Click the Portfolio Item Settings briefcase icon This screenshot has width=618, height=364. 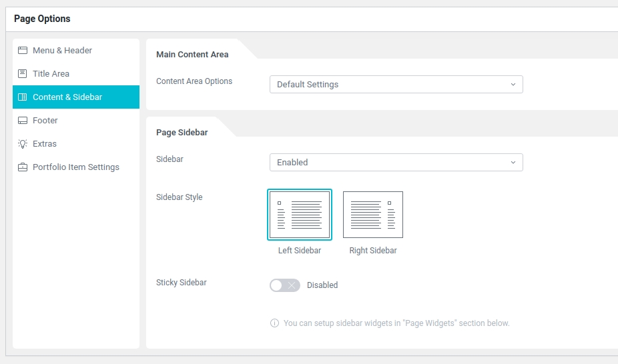click(x=23, y=167)
